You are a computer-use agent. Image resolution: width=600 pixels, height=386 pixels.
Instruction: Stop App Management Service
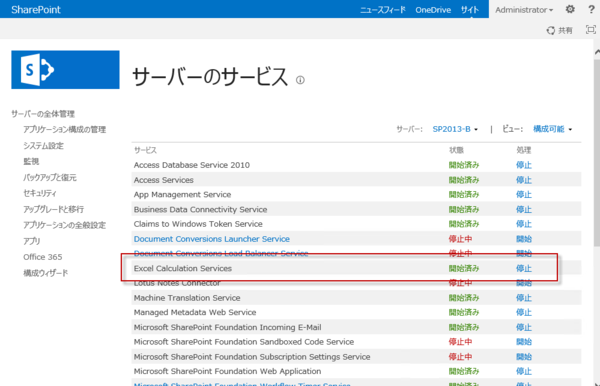point(524,195)
